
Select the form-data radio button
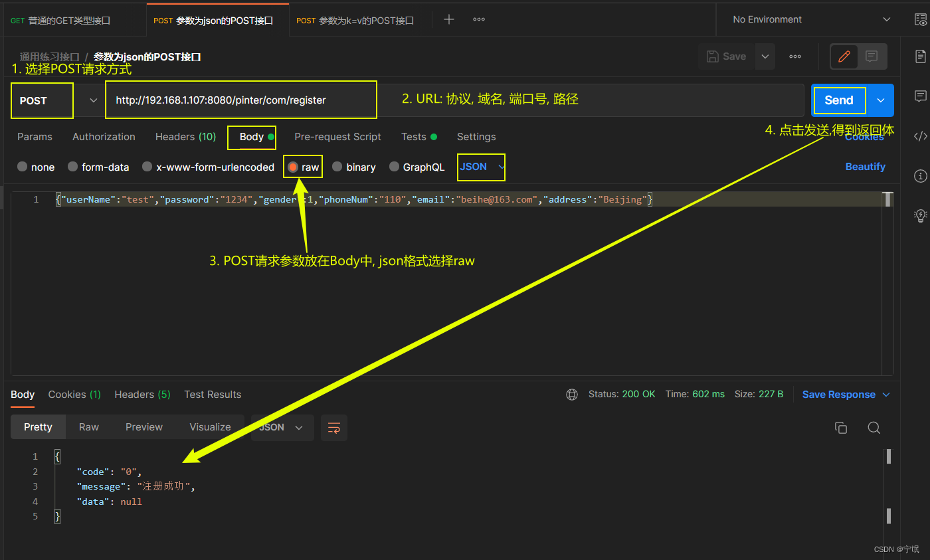pyautogui.click(x=73, y=167)
